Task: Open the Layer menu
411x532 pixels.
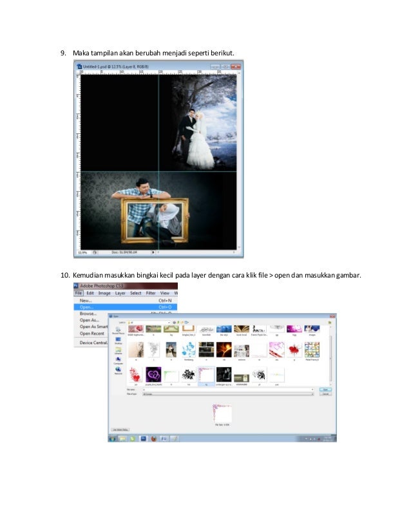Action: (x=120, y=293)
